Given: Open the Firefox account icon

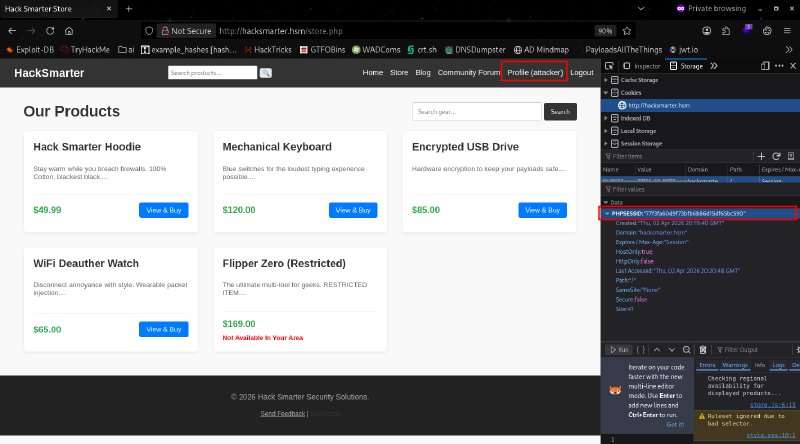Looking at the screenshot, I should click(707, 31).
